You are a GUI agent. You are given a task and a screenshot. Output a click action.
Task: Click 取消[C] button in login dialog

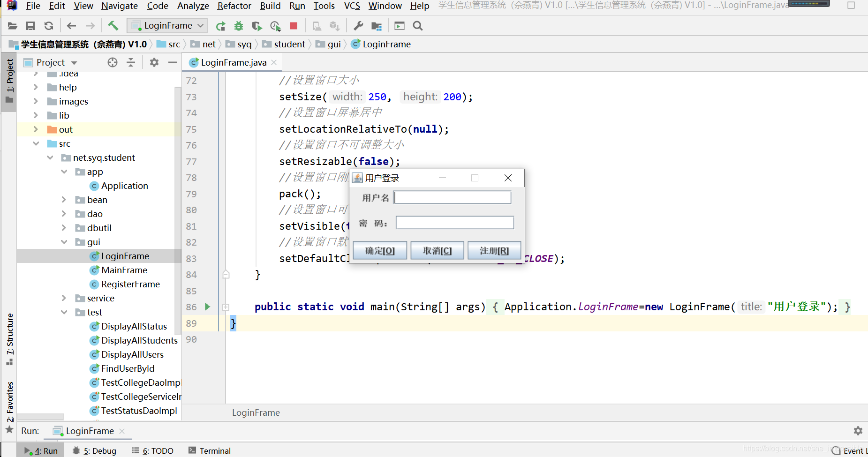(x=437, y=251)
